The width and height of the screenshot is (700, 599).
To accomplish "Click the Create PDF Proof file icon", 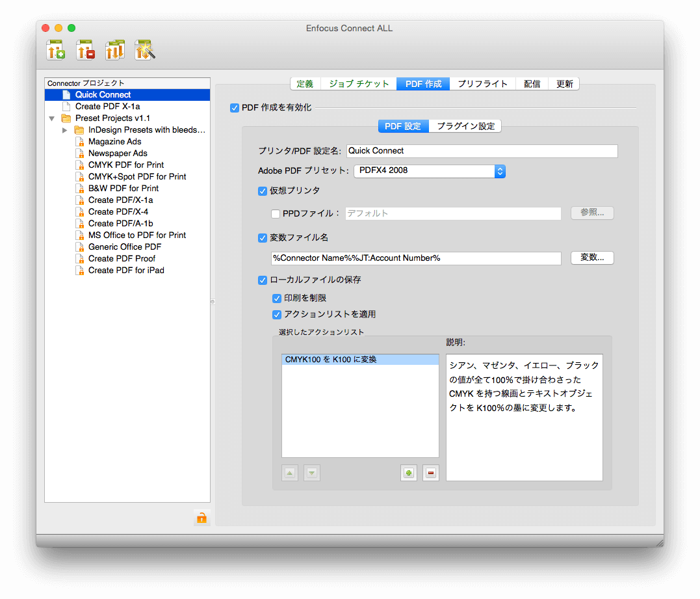I will (x=80, y=259).
